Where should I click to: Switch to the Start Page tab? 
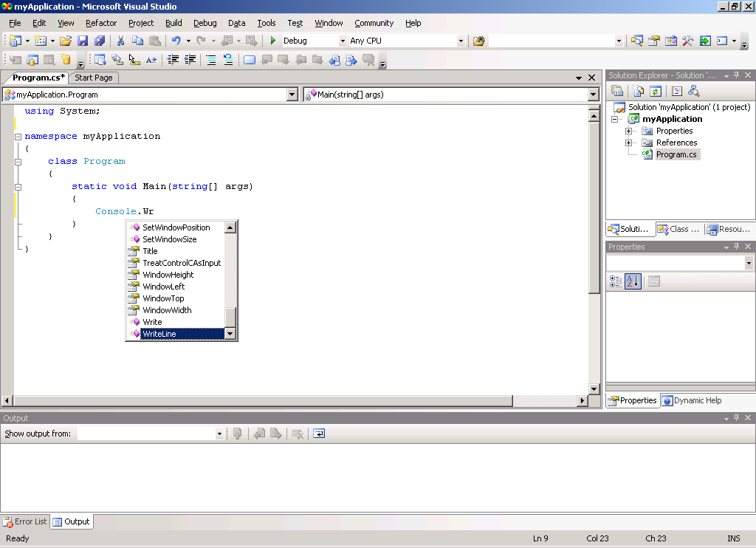coord(94,78)
